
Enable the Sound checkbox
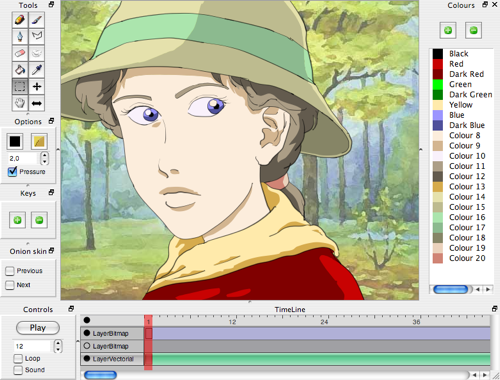pos(18,370)
